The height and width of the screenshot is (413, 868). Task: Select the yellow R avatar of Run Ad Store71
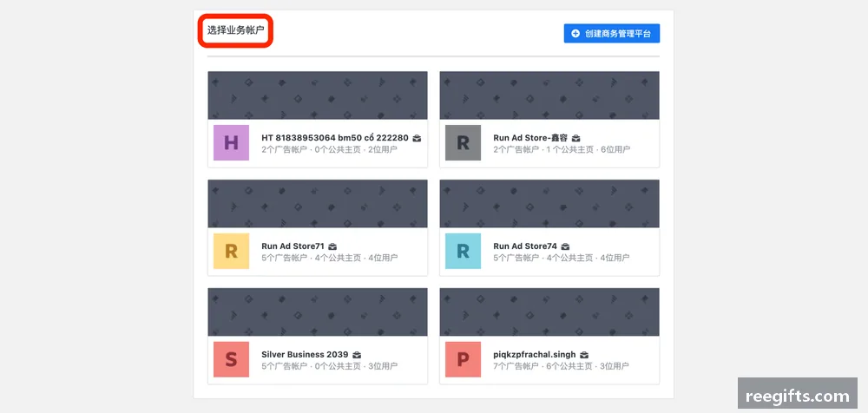(231, 252)
